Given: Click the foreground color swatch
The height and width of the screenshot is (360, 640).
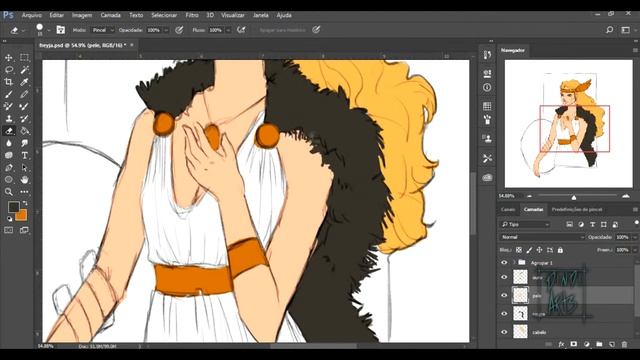Looking at the screenshot, I should 13,207.
